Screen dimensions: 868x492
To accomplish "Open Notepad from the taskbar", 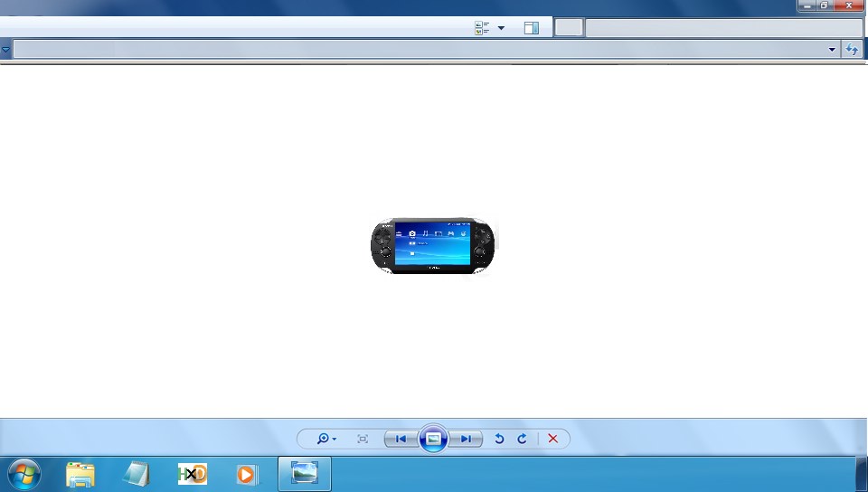I will (137, 474).
